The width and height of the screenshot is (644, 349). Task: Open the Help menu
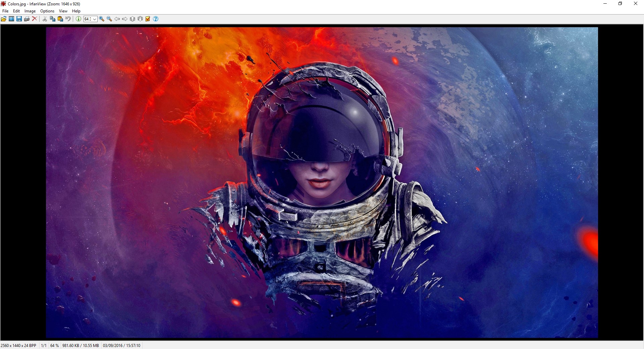(x=76, y=11)
